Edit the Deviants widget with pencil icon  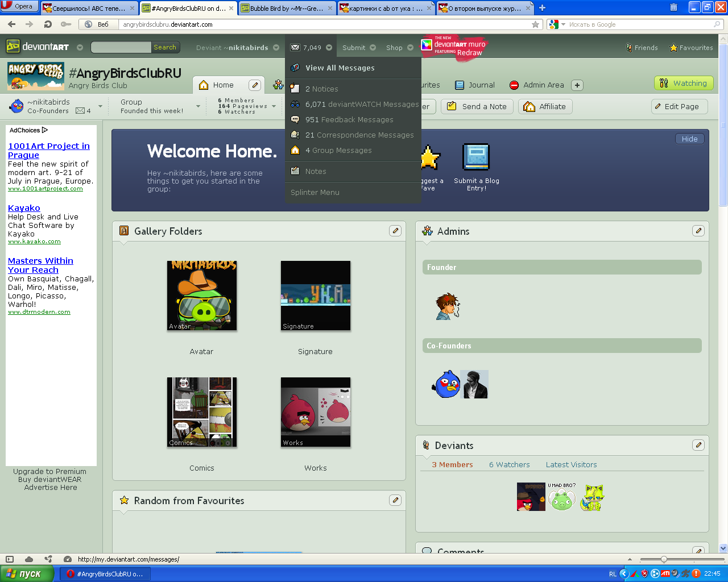[698, 445]
